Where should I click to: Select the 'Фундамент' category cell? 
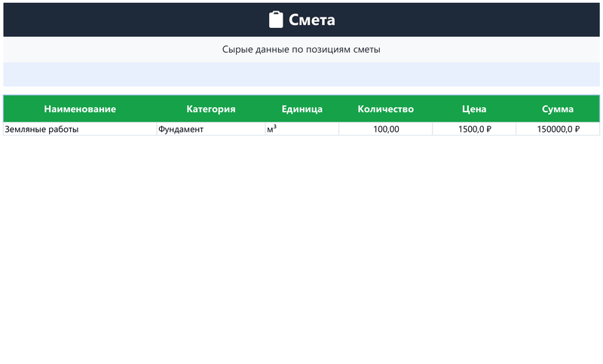coord(211,129)
